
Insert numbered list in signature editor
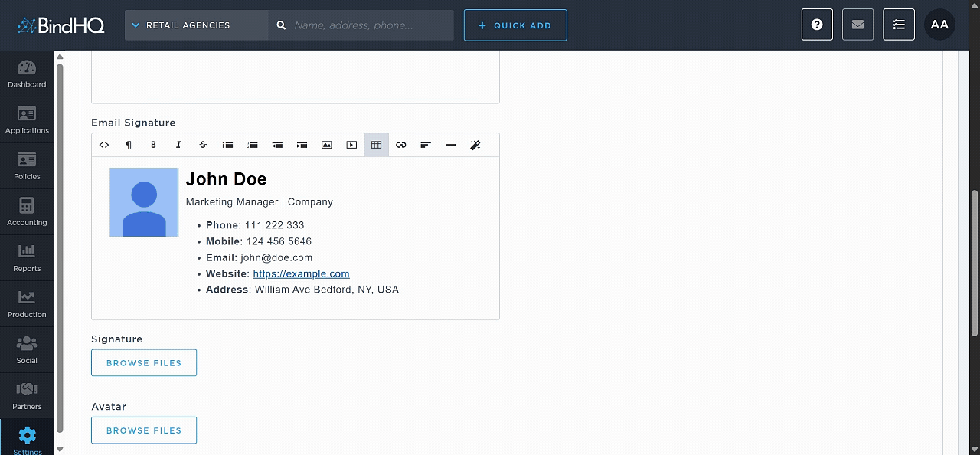tap(253, 145)
